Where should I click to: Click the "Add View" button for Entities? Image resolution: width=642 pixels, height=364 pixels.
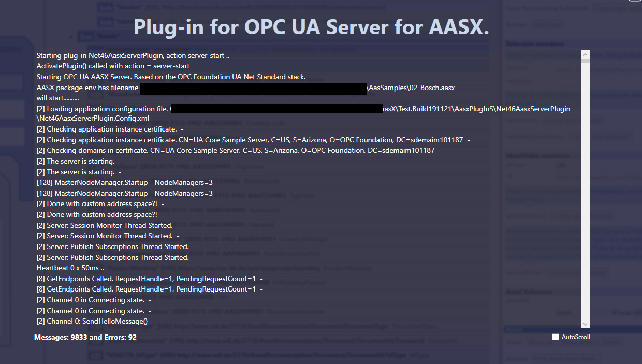[x=548, y=24]
